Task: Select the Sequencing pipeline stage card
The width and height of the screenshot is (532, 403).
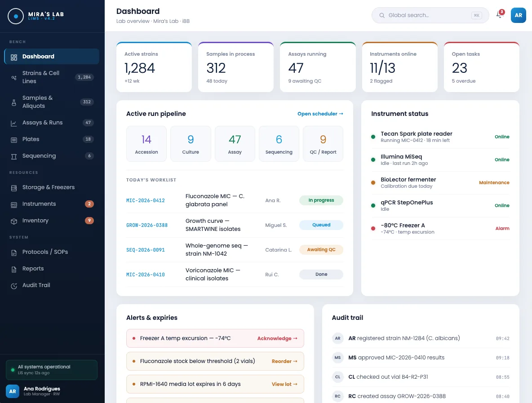Action: (x=279, y=144)
